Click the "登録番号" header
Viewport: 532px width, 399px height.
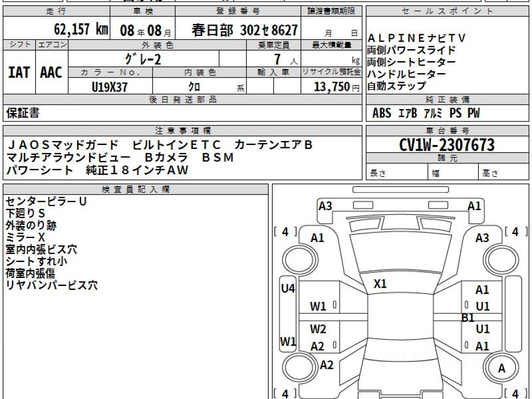click(239, 12)
